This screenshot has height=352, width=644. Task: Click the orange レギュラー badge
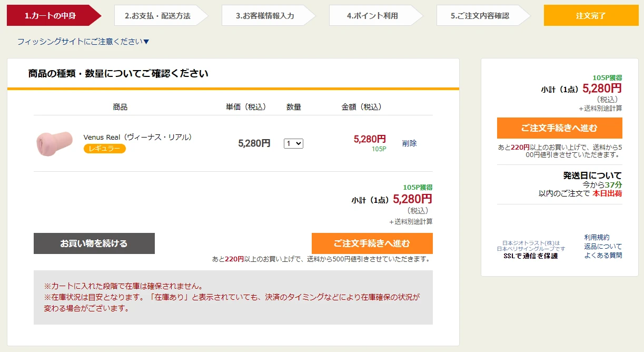click(104, 149)
